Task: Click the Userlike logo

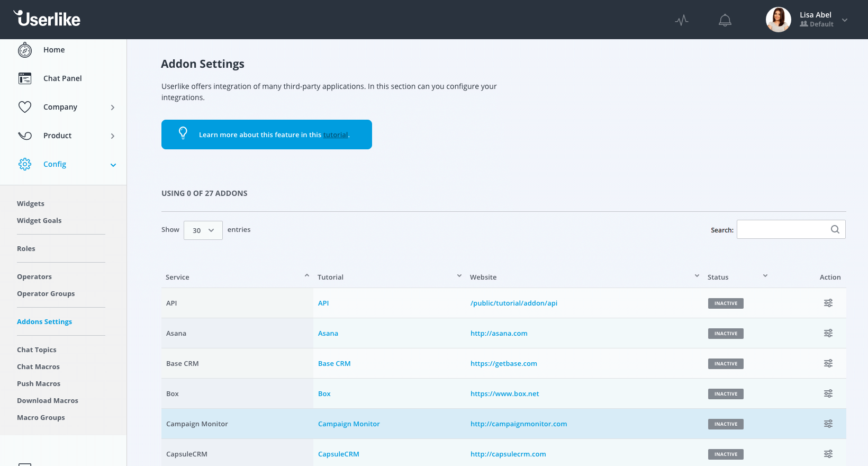Action: [47, 19]
